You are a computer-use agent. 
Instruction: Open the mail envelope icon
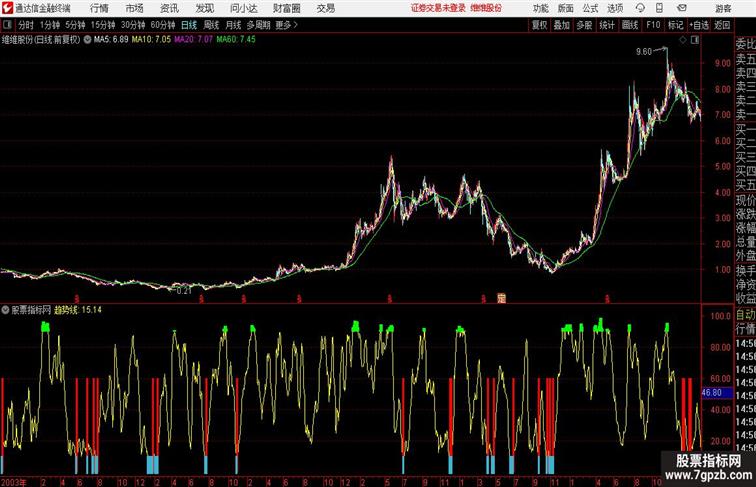[x=682, y=8]
